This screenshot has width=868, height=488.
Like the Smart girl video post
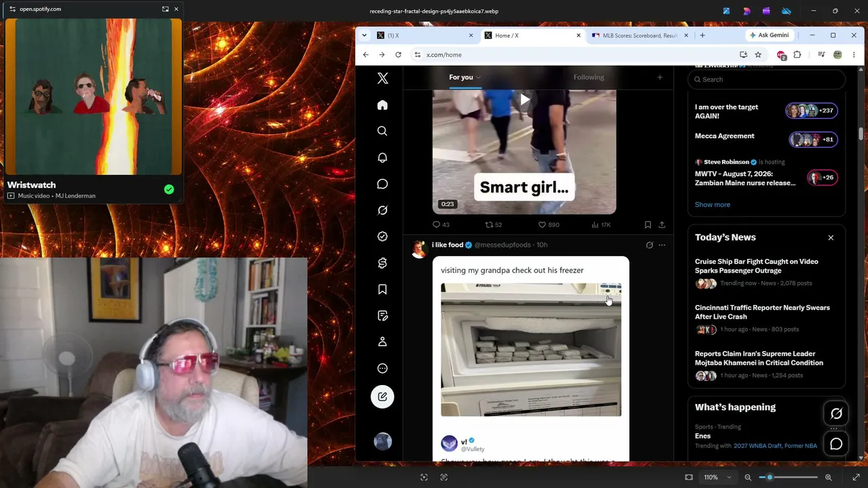pos(542,224)
